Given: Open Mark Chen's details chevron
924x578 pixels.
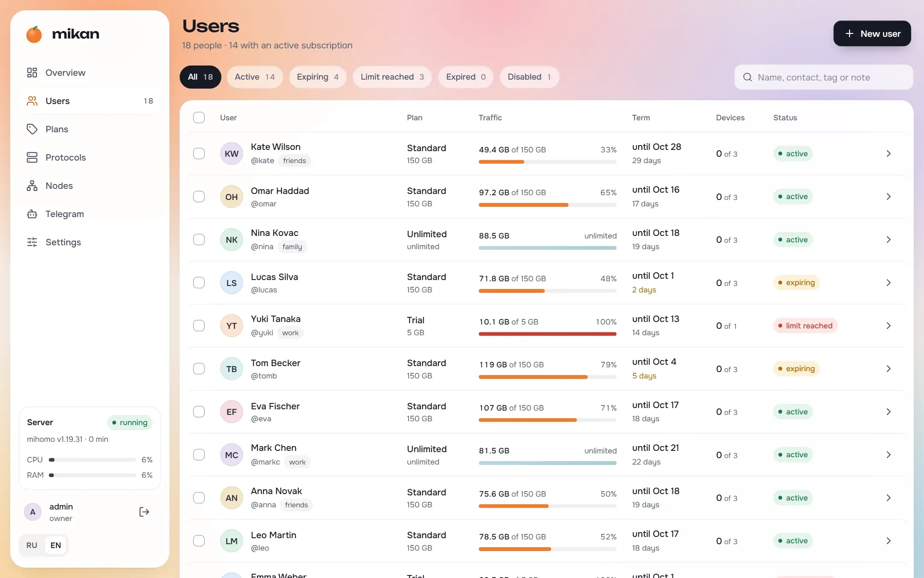Looking at the screenshot, I should click(x=888, y=455).
